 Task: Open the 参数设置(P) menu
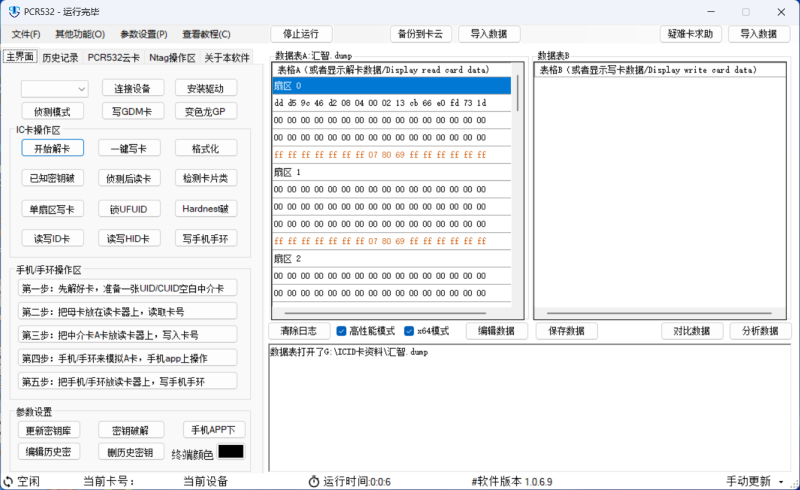(x=144, y=34)
